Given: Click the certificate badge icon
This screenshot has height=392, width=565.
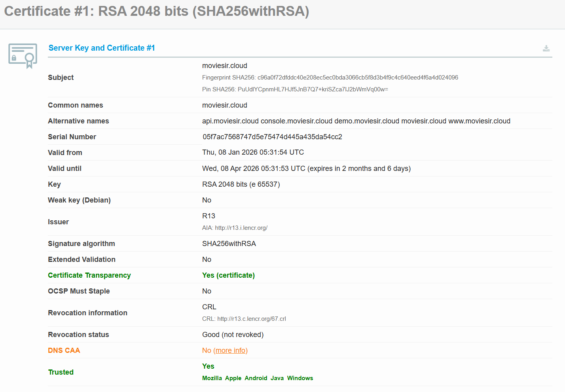Looking at the screenshot, I should 23,55.
